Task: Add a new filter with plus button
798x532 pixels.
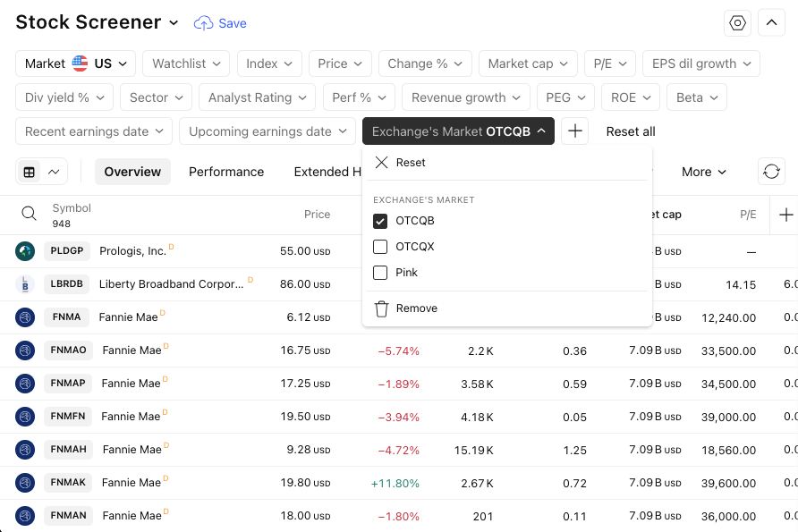Action: pos(575,131)
